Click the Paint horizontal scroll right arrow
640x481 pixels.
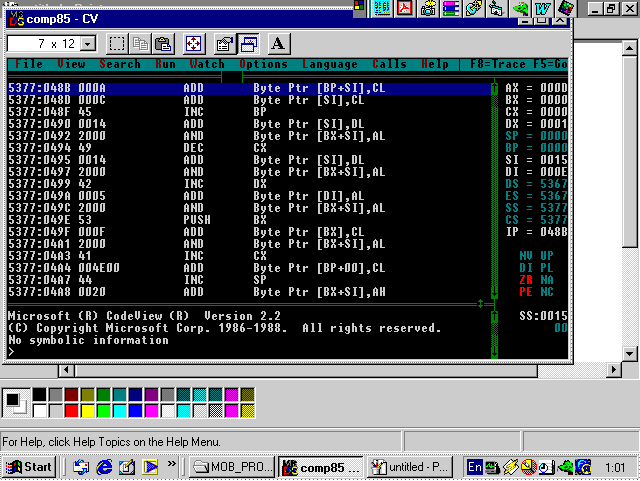tap(613, 370)
